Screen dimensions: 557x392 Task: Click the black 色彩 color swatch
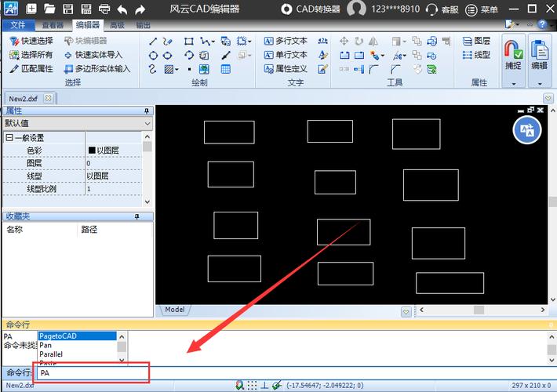tap(92, 151)
